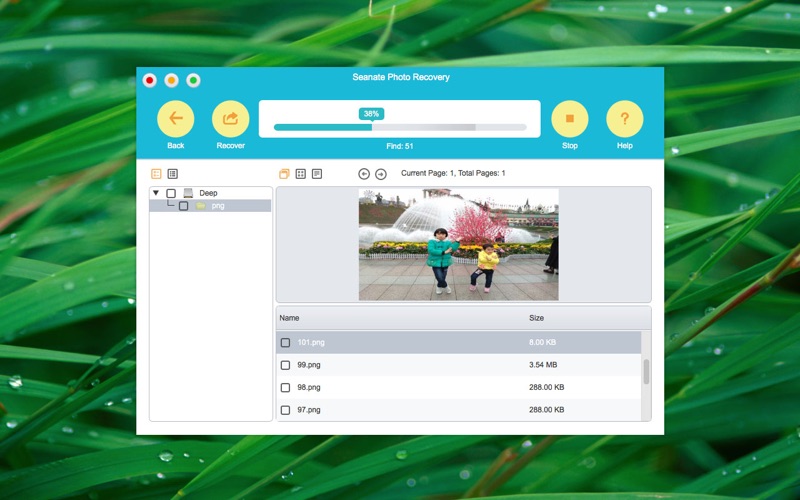Select the Deep tree item label
The image size is (800, 500).
coord(208,193)
